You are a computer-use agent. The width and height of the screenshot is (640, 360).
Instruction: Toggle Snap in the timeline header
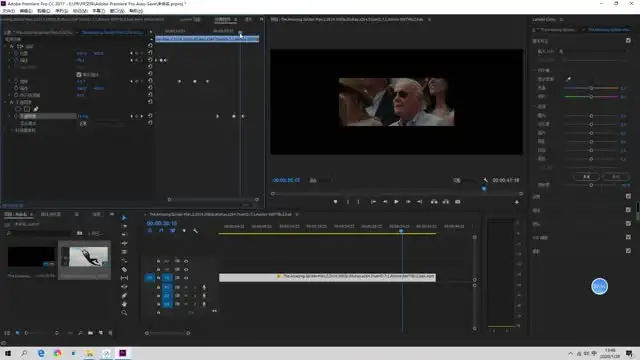(x=161, y=231)
